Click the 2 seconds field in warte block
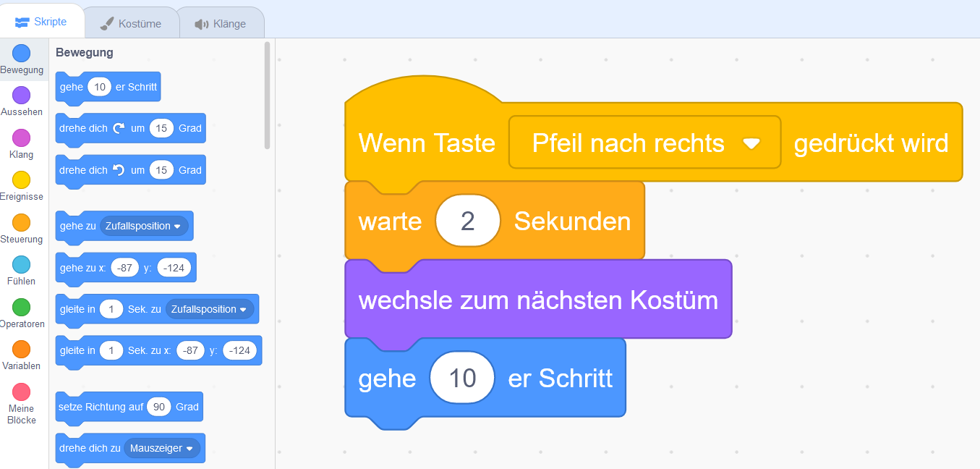 click(468, 221)
